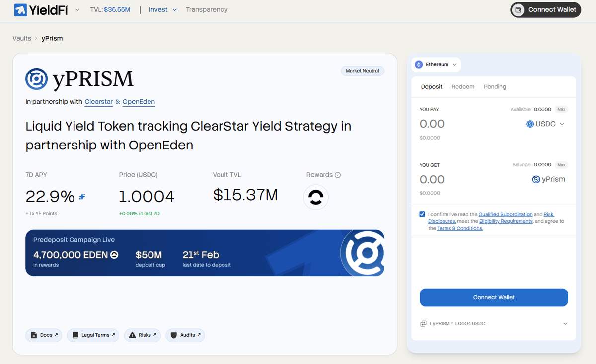
Task: Open the Clearstar partner link
Action: [98, 102]
